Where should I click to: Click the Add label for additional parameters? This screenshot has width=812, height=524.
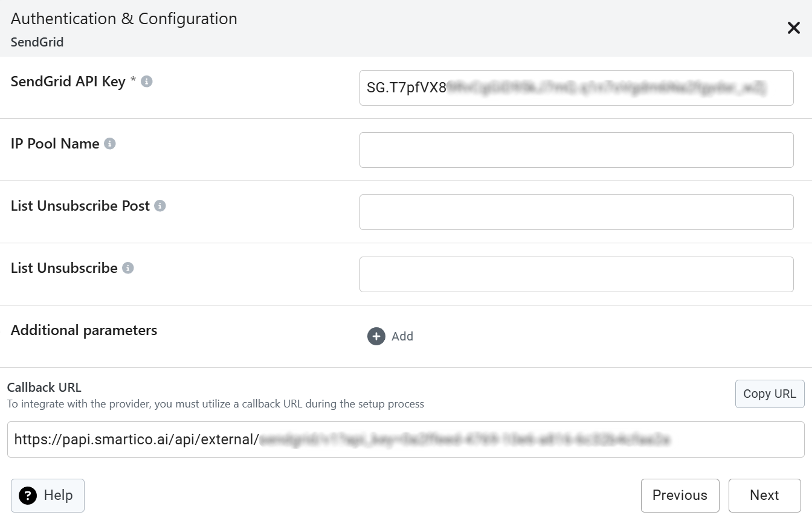[402, 337]
